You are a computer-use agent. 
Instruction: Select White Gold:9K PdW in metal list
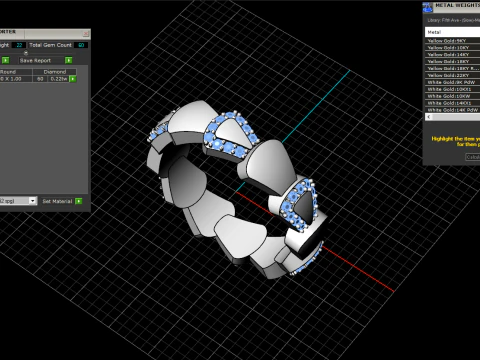click(453, 82)
